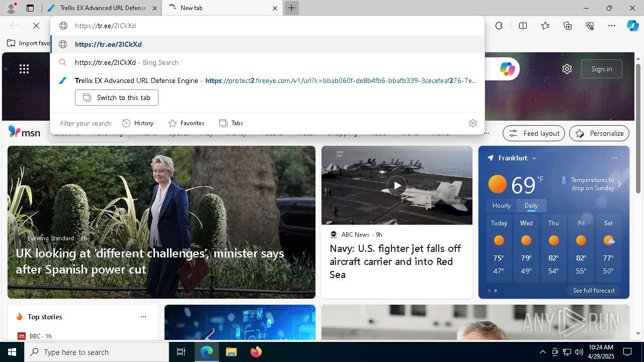Switch to Trellix EX Advanced URL Defense tab
This screenshot has width=644, height=362.
(x=103, y=8)
